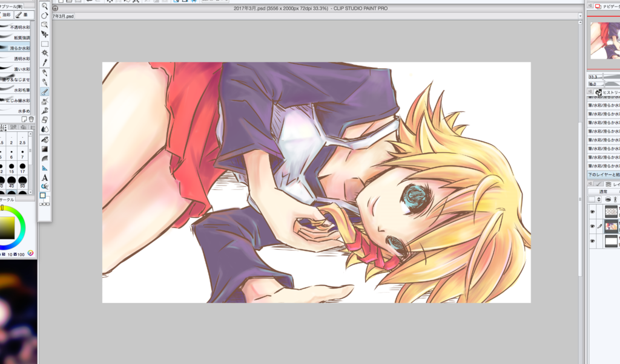Hide the bottom white layer eye icon
The height and width of the screenshot is (364, 620).
pyautogui.click(x=592, y=241)
